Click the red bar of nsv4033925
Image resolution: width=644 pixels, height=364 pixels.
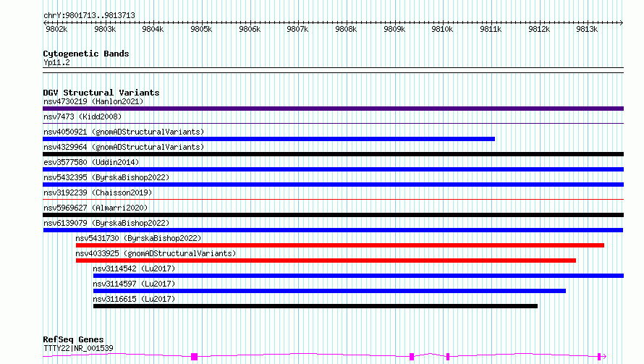[326, 261]
